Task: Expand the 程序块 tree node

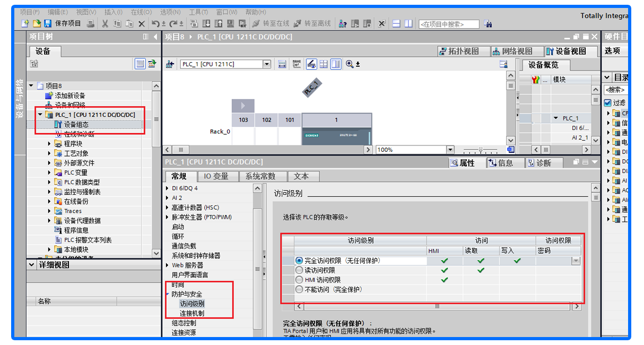Action: click(x=50, y=144)
